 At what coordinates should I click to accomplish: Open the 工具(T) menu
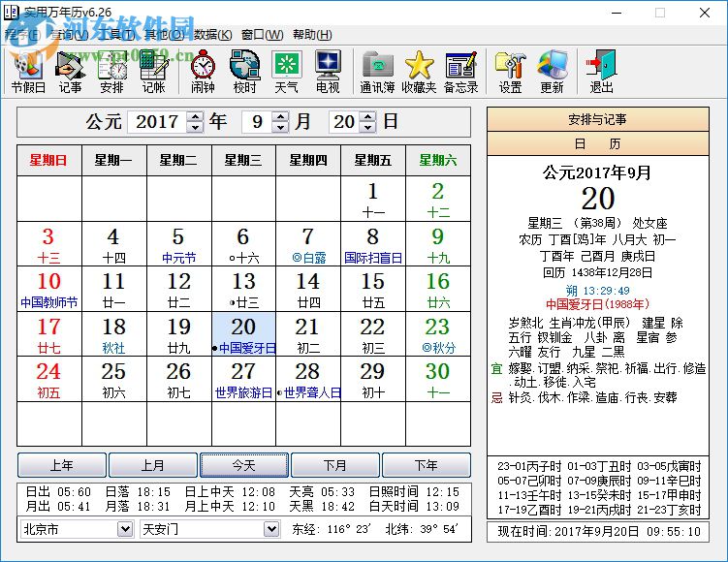pyautogui.click(x=117, y=34)
